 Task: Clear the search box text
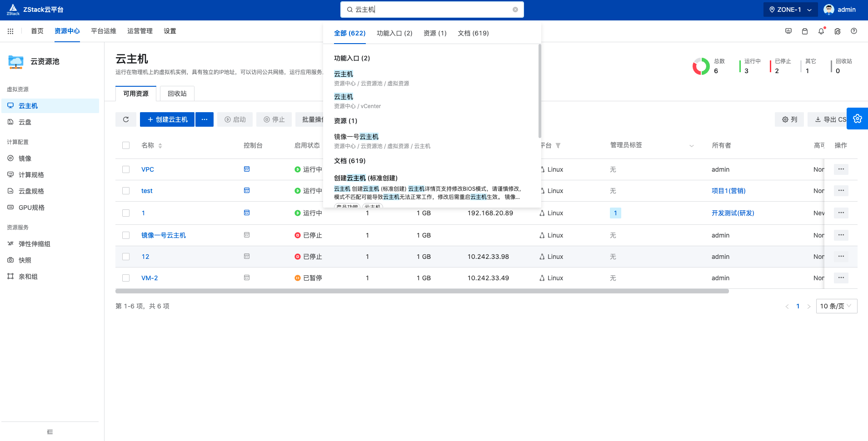click(515, 10)
